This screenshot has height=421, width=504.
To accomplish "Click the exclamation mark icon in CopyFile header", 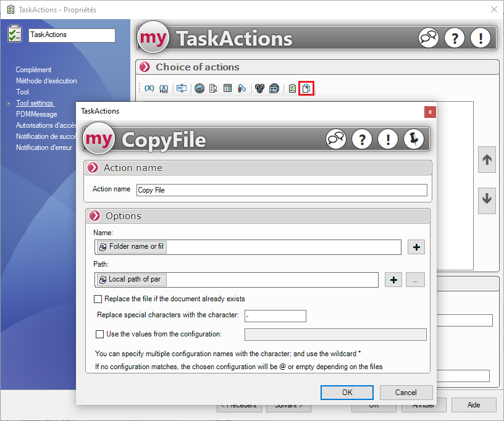I will click(387, 139).
